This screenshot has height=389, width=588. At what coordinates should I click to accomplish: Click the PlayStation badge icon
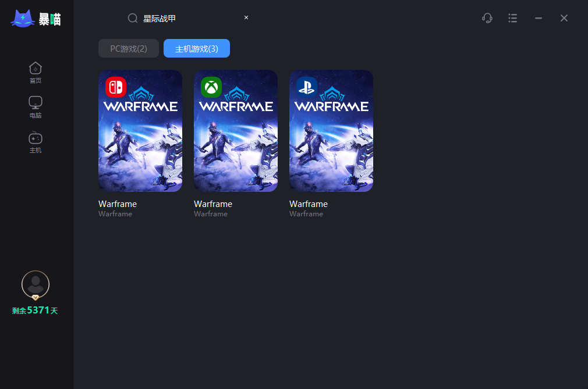tap(307, 87)
